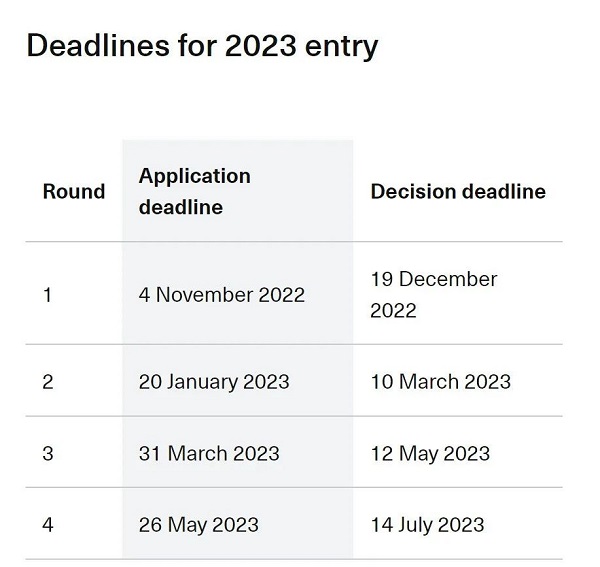Click the 'Decision deadline' column header
Image resolution: width=600 pixels, height=567 pixels.
(x=458, y=192)
